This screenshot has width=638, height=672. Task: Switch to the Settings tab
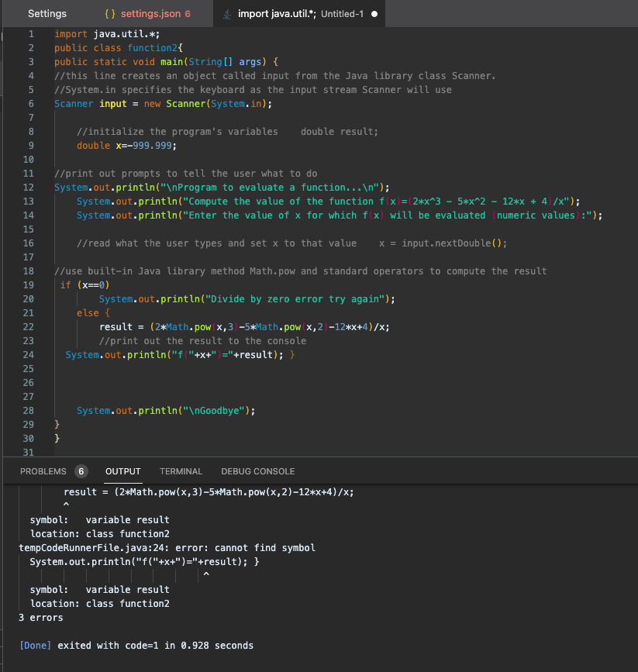pyautogui.click(x=47, y=13)
